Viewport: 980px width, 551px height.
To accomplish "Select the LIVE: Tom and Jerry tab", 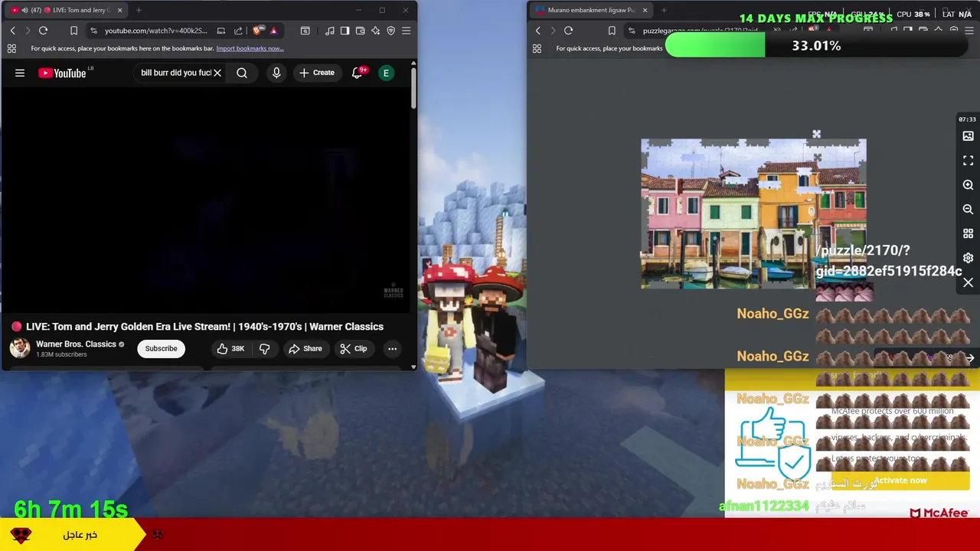I will click(67, 10).
